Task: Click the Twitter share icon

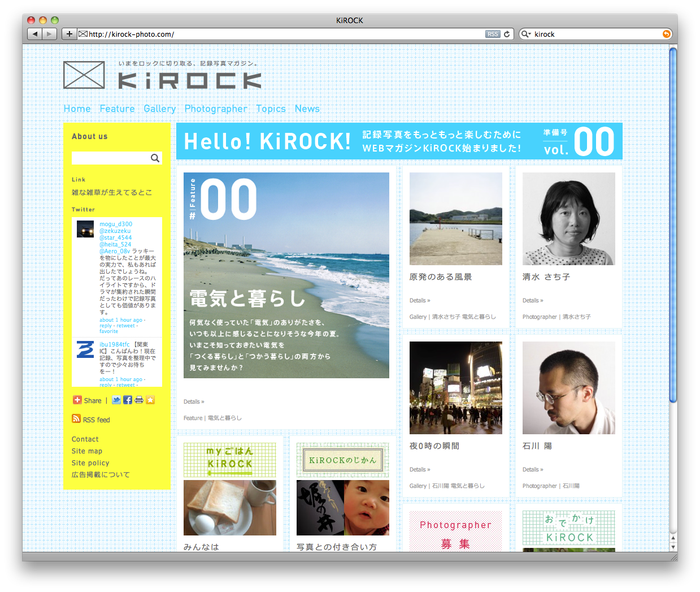Action: (x=116, y=400)
